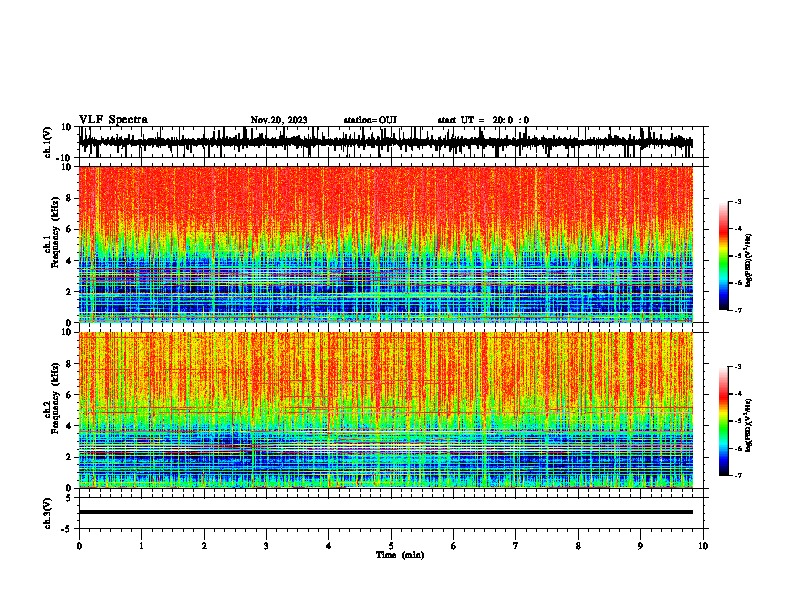Select the 'start UT = 20:0 :0' label
792x612 pixels.
[x=483, y=120]
